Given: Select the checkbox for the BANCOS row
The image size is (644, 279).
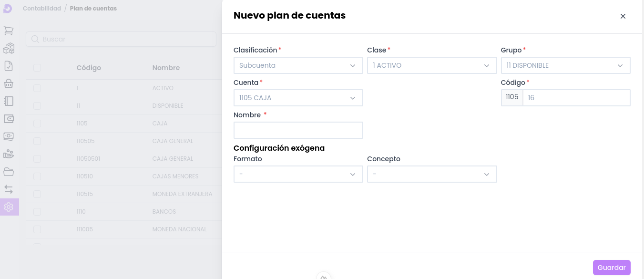Looking at the screenshot, I should click(37, 212).
